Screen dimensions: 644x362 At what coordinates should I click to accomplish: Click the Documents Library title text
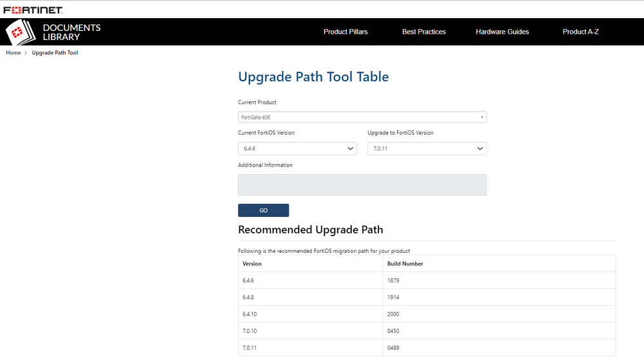click(x=71, y=32)
